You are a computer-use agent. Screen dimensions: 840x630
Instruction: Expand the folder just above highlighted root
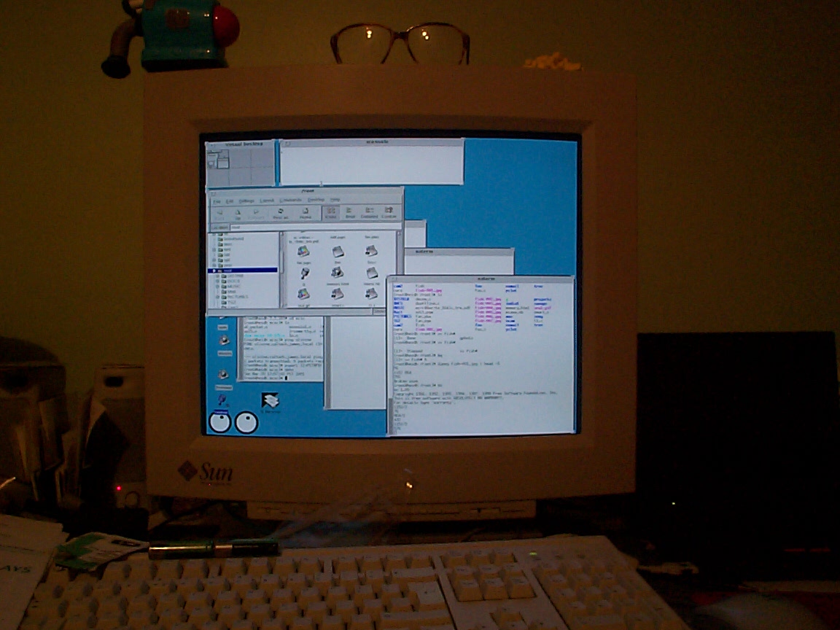point(214,264)
